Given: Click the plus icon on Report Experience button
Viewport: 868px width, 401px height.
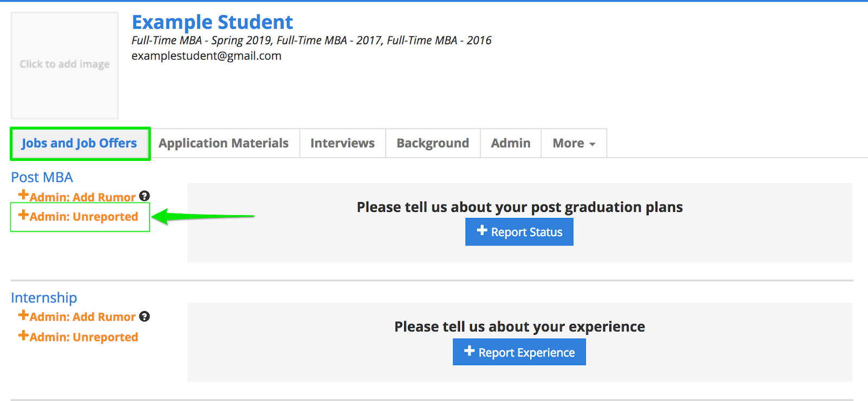Looking at the screenshot, I should pos(469,351).
